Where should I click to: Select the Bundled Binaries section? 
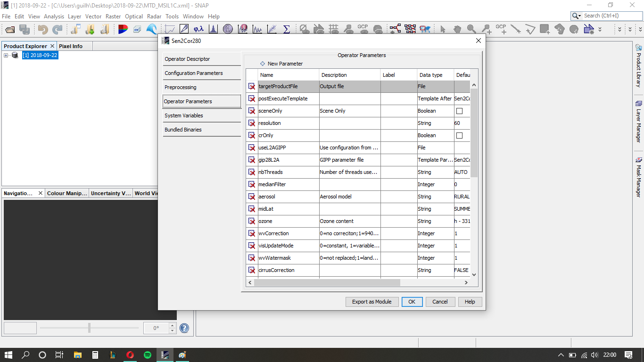[x=202, y=130]
